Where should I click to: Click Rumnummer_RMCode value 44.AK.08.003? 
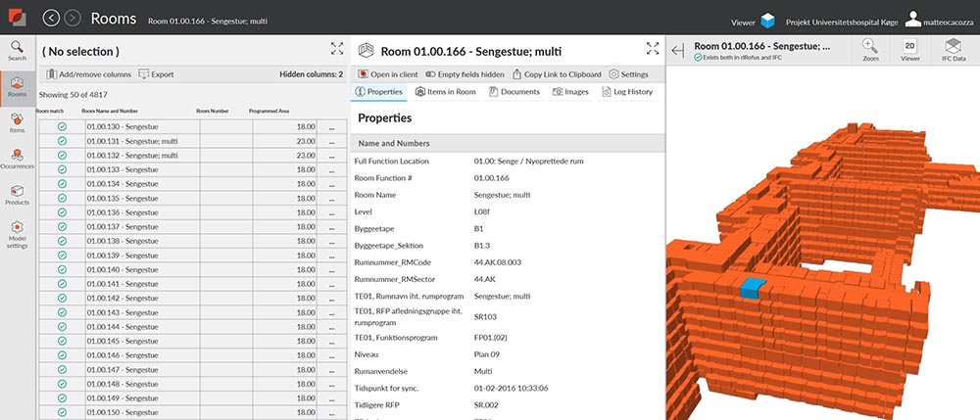498,262
